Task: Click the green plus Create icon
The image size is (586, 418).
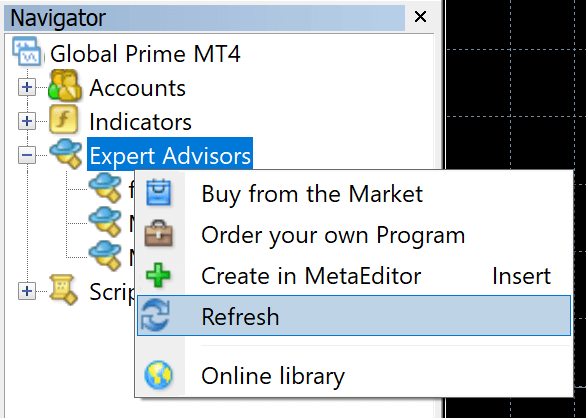Action: [x=158, y=275]
